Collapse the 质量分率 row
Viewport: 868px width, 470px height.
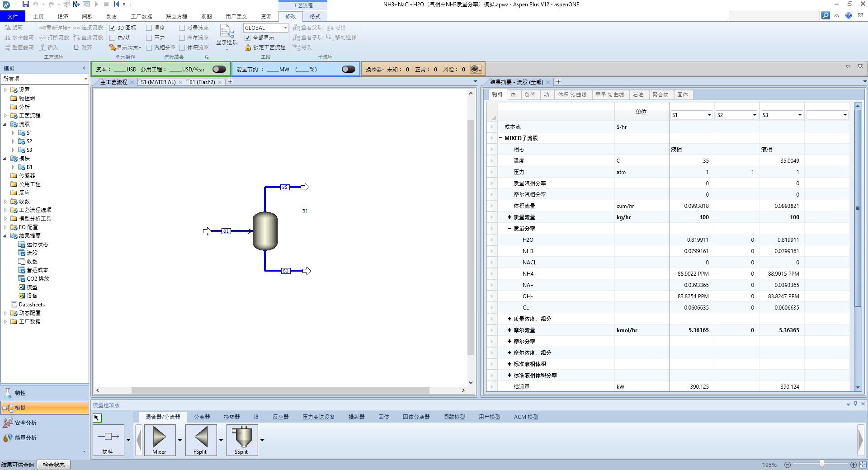pyautogui.click(x=509, y=228)
